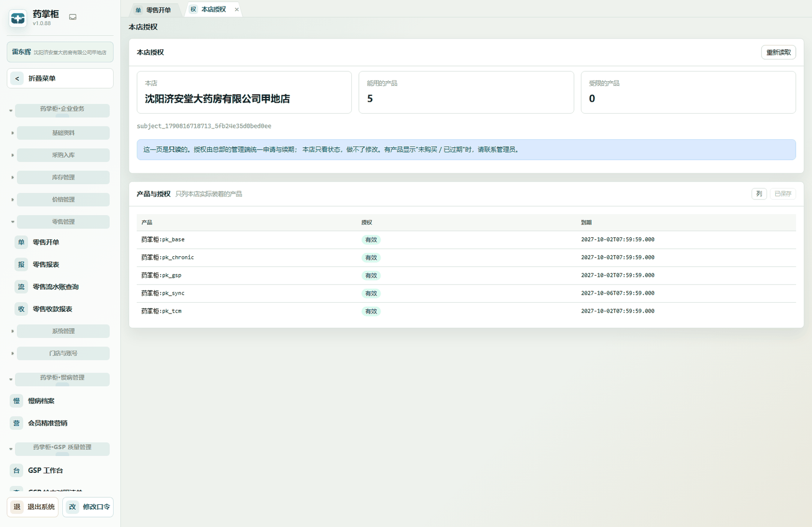The height and width of the screenshot is (527, 812).
Task: Click the 流 icon of 零售流水账查询
Action: coord(21,287)
